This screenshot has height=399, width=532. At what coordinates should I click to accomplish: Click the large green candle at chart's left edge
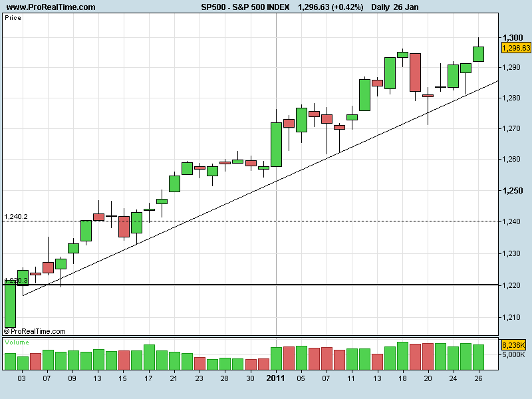(10, 304)
